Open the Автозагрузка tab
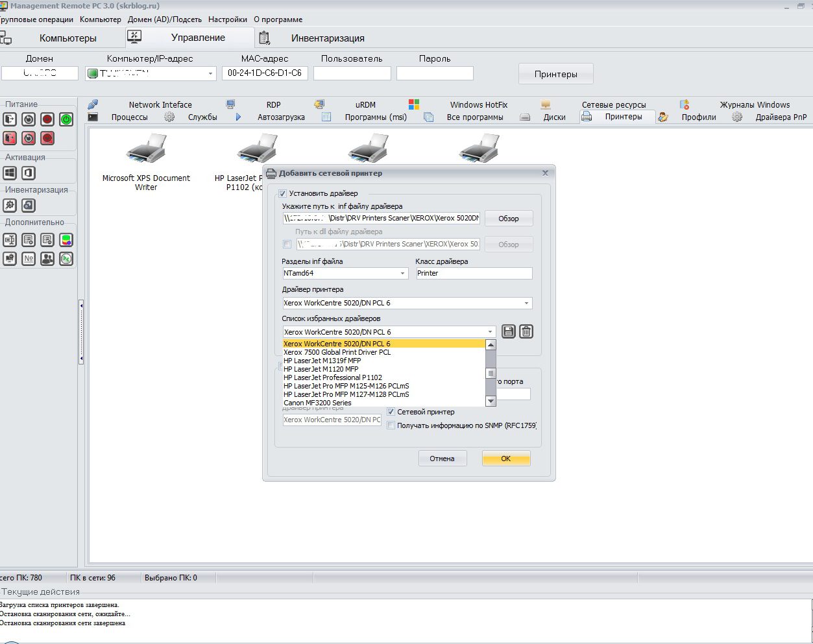The height and width of the screenshot is (644, 813). [x=281, y=117]
